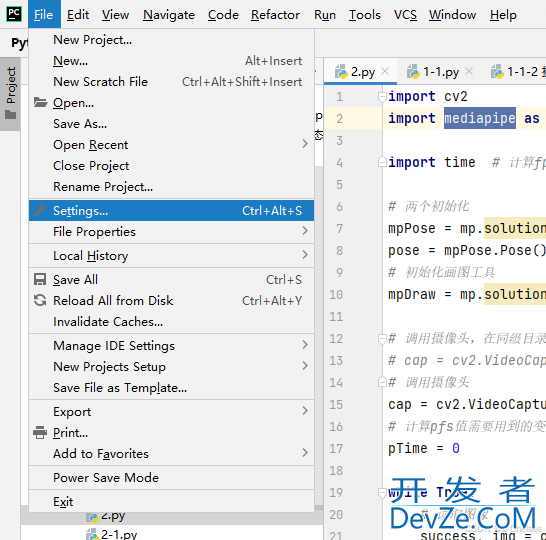The height and width of the screenshot is (540, 546).
Task: Click the fold marker at line 4
Action: [382, 162]
